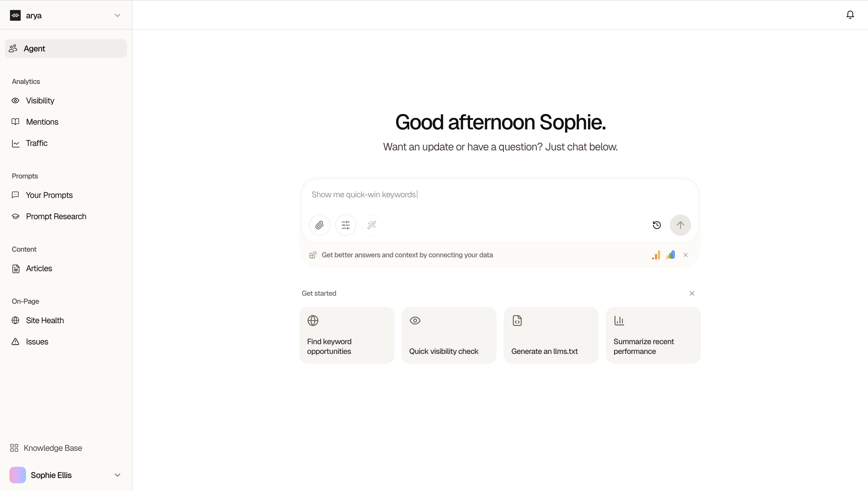Click the paperclip attach file icon
Viewport: 868px width, 491px height.
tap(319, 225)
